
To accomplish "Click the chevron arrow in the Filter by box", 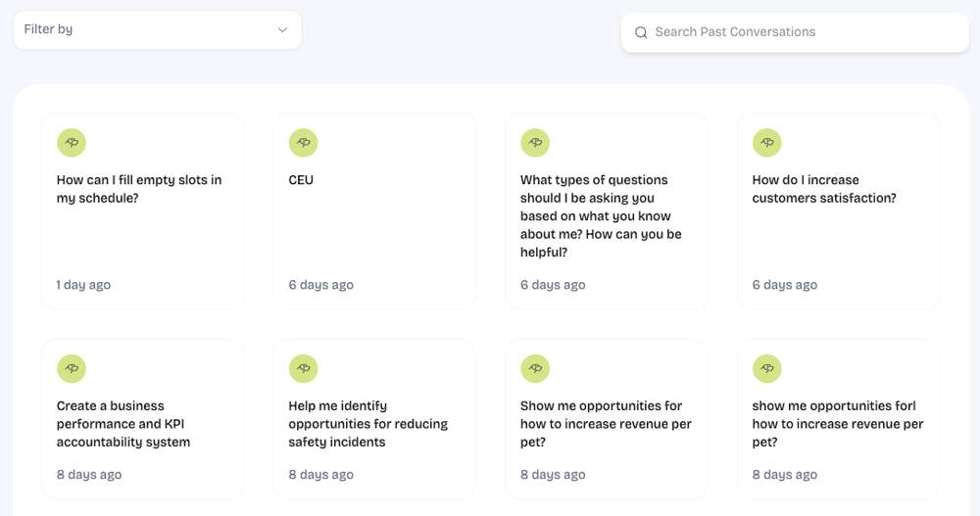I will coord(282,30).
